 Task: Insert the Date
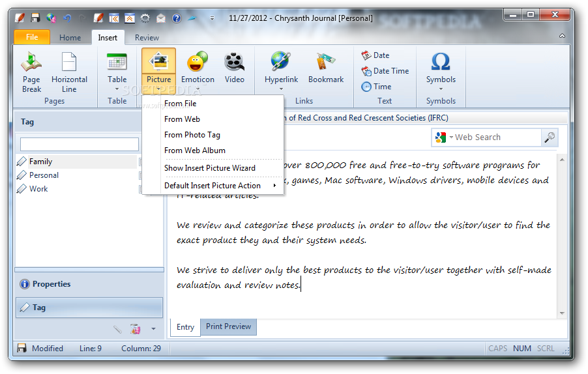pyautogui.click(x=375, y=55)
